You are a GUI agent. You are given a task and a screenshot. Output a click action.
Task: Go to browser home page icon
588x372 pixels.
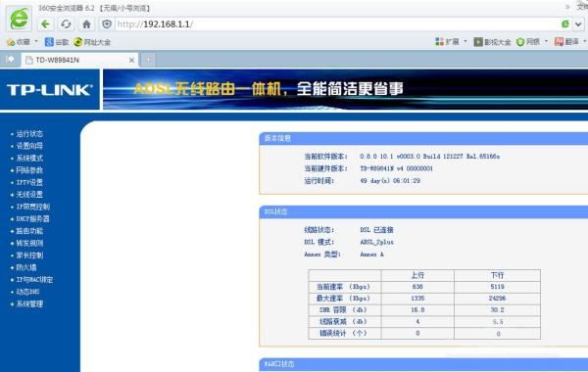86,24
